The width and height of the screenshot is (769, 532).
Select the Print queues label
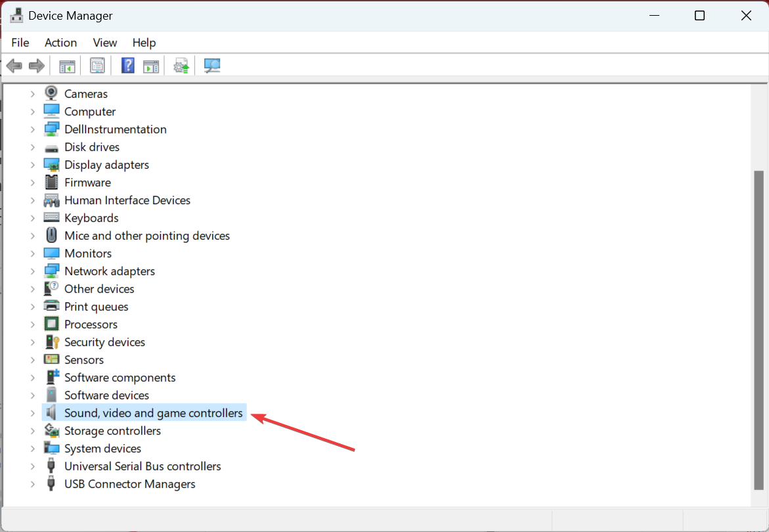point(96,307)
